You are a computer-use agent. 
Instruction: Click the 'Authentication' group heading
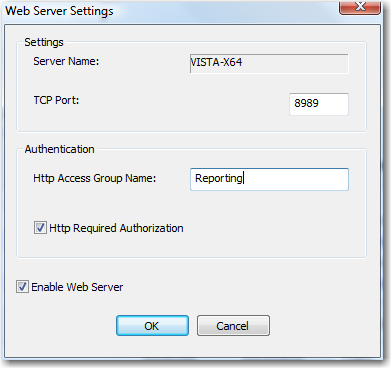pos(59,149)
